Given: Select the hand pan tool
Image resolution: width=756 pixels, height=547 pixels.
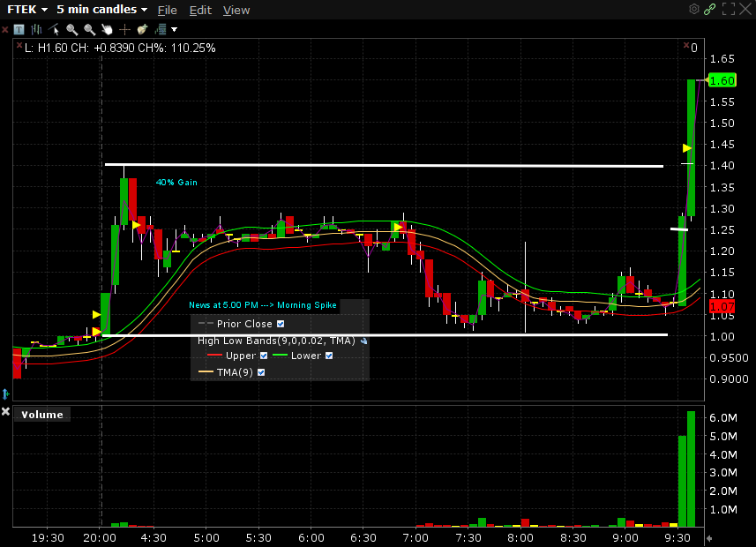Looking at the screenshot, I should tap(107, 29).
